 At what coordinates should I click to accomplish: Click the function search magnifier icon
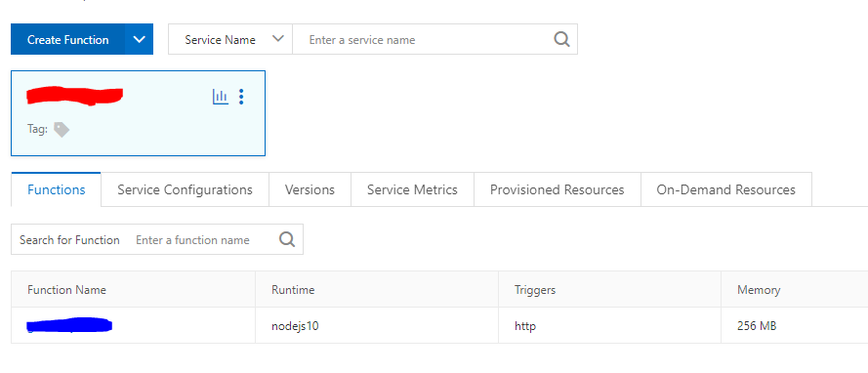(287, 239)
